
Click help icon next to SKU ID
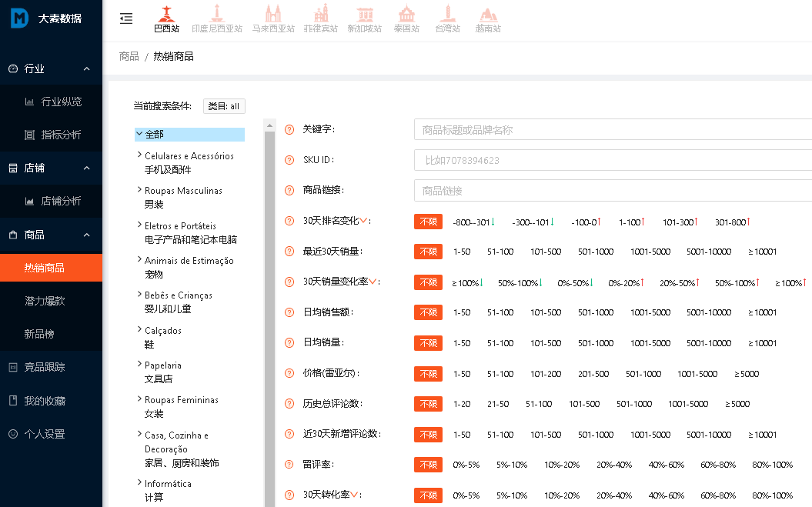tap(289, 160)
